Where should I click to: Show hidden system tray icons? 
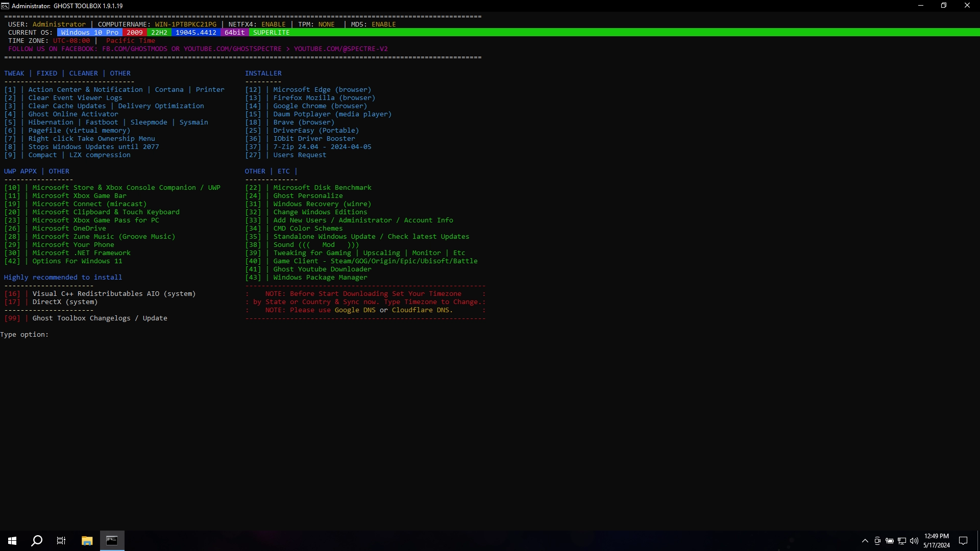(x=865, y=541)
